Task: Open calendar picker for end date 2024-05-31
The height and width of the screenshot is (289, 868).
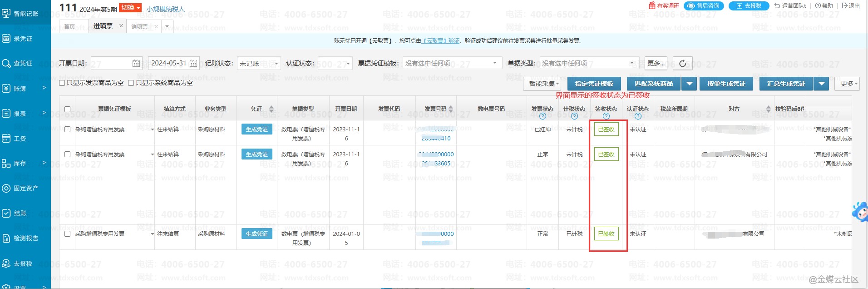Action: point(193,64)
